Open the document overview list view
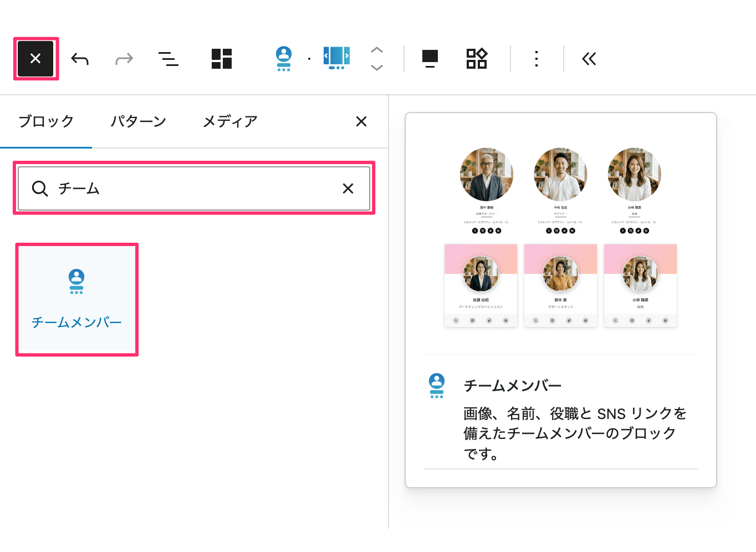This screenshot has width=756, height=552. [168, 59]
